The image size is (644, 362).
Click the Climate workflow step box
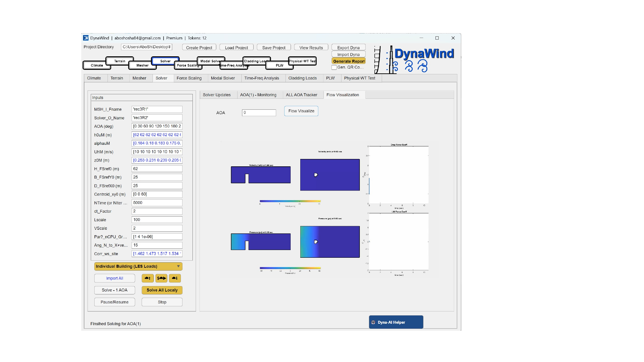tap(97, 65)
